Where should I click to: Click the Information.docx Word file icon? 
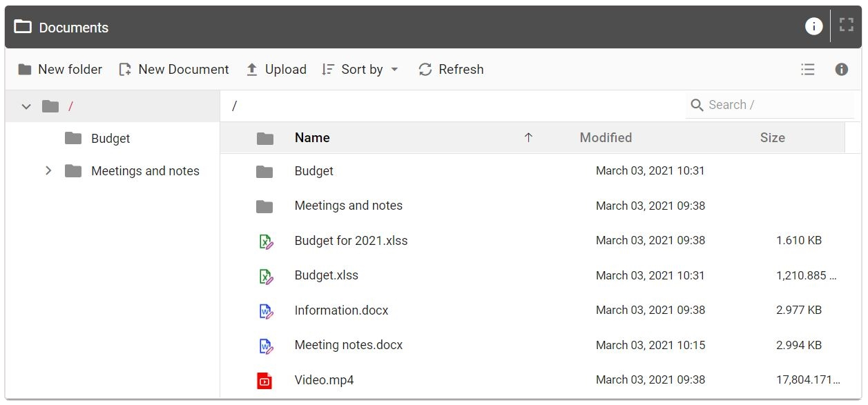(x=265, y=311)
